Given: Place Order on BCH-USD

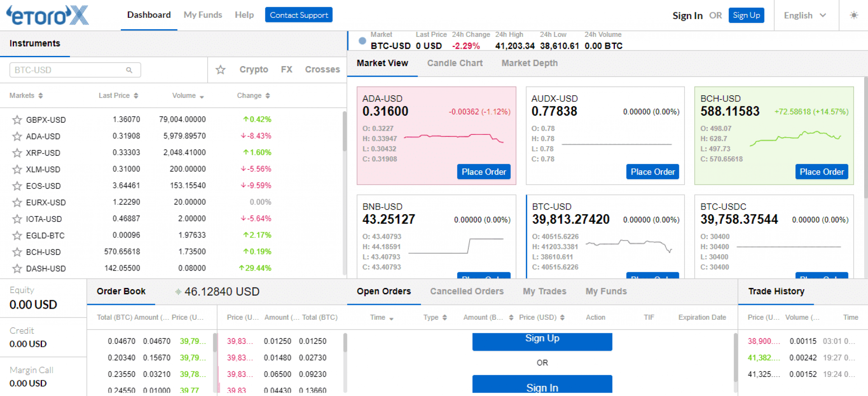Looking at the screenshot, I should click(x=821, y=172).
